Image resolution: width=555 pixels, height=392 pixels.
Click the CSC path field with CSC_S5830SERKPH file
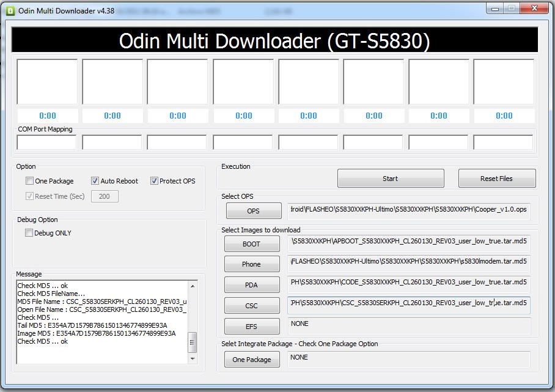click(x=409, y=305)
